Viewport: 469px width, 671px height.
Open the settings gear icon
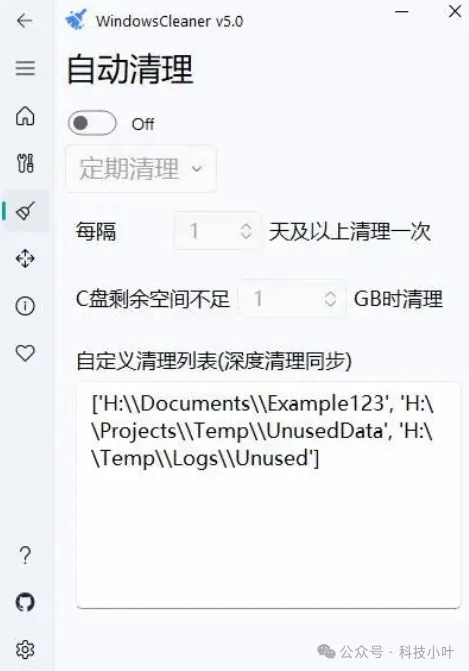[x=25, y=650]
